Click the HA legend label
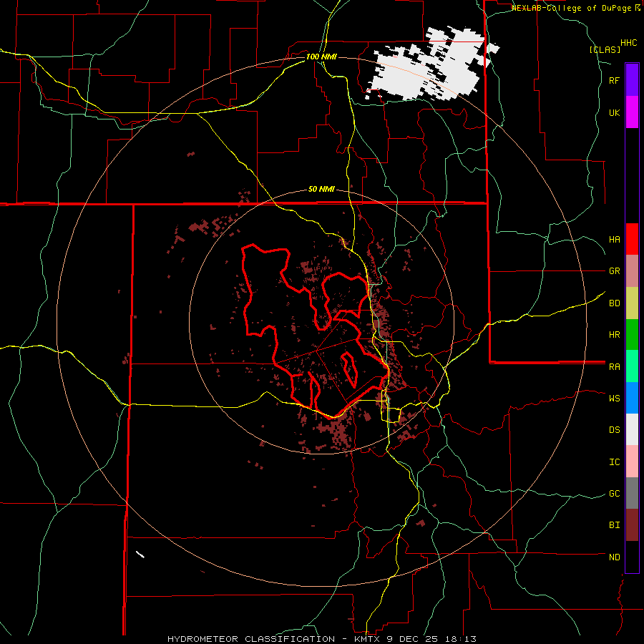The image size is (644, 644). pos(614,239)
